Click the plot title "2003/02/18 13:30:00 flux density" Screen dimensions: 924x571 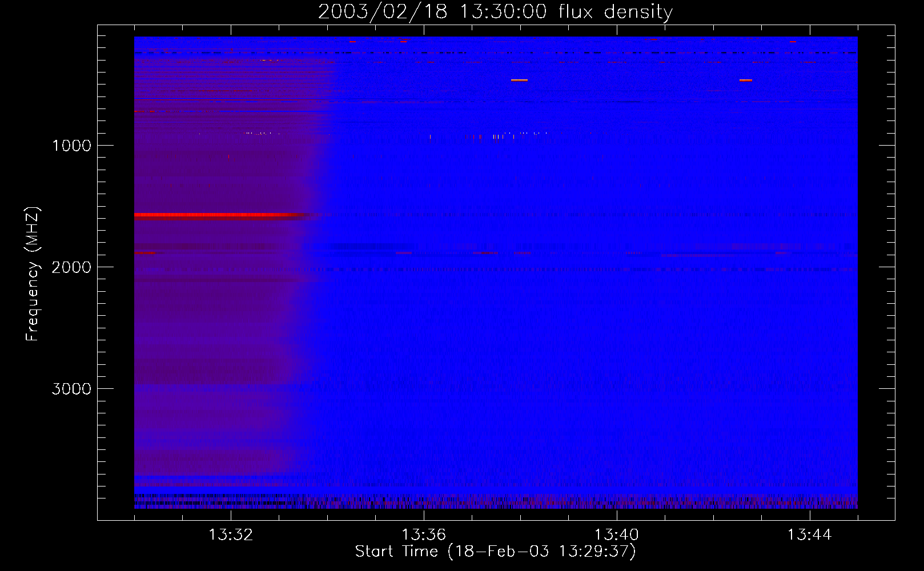(495, 11)
